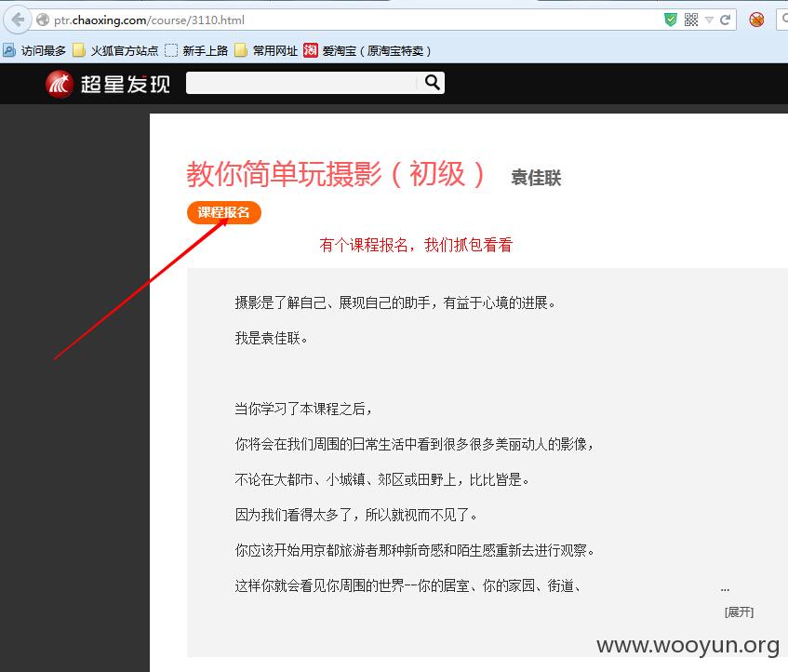Click the globe site identity icon

43,20
